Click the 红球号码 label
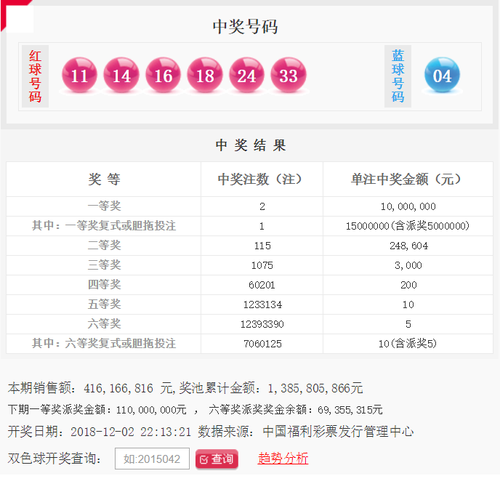 (x=35, y=76)
